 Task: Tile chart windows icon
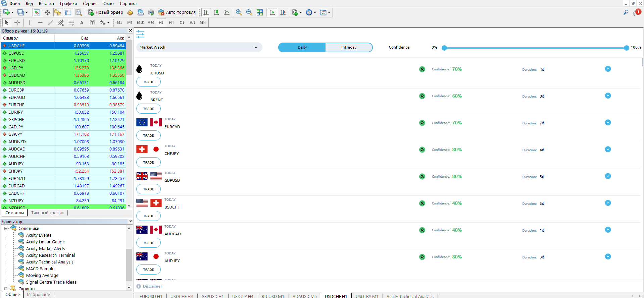260,12
